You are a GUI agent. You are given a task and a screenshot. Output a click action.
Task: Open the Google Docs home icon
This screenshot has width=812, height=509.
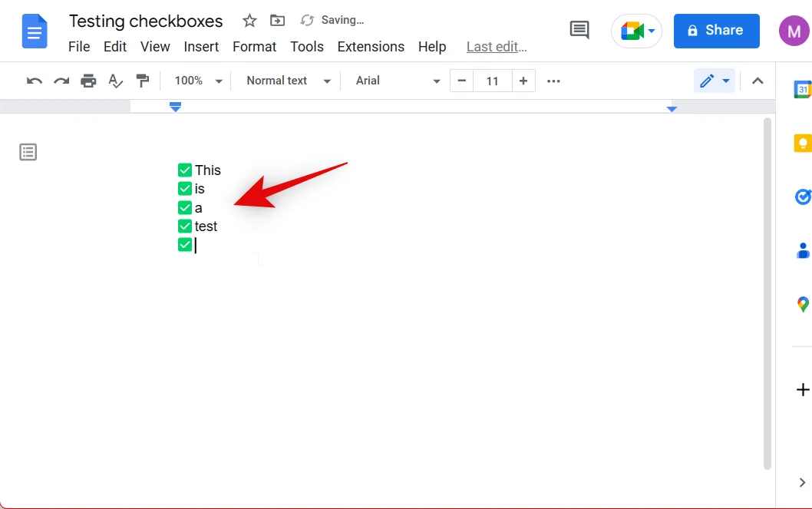pyautogui.click(x=35, y=31)
